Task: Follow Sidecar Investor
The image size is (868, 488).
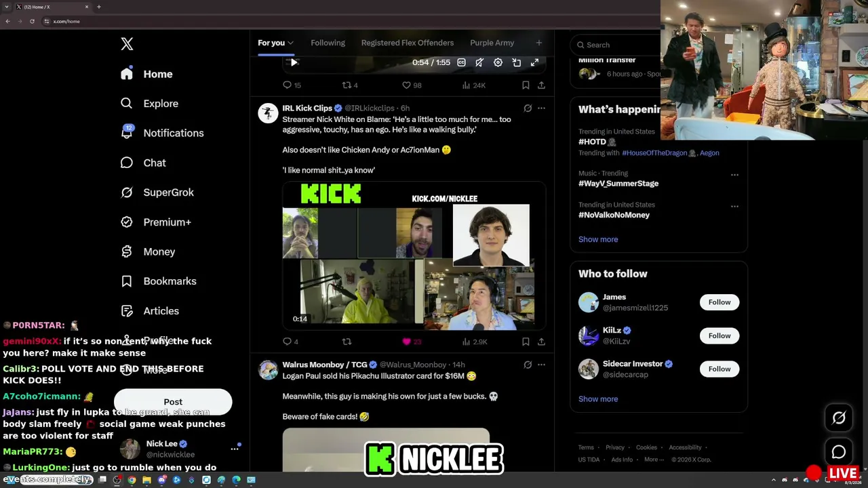Action: [x=719, y=369]
